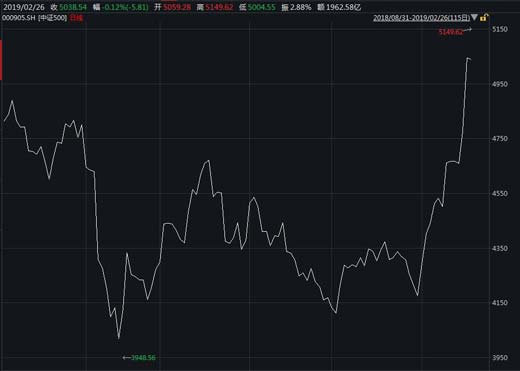Select the -0.12%(-5.81) change value
520x371 pixels.
coord(126,7)
